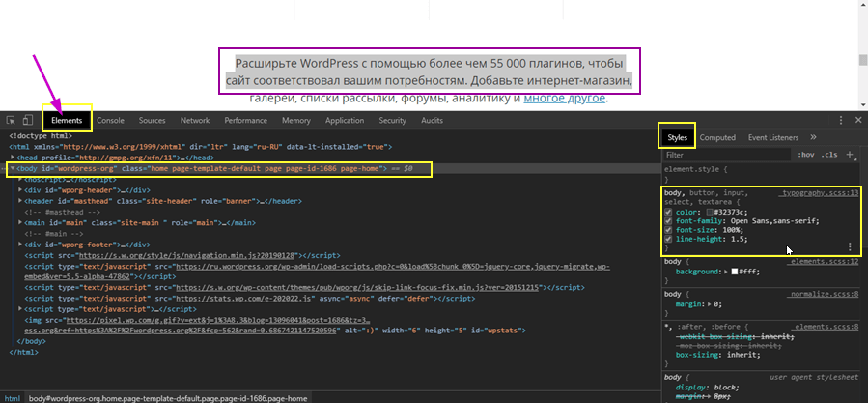868x403 pixels.
Task: Expand the noscript element node
Action: (x=20, y=180)
